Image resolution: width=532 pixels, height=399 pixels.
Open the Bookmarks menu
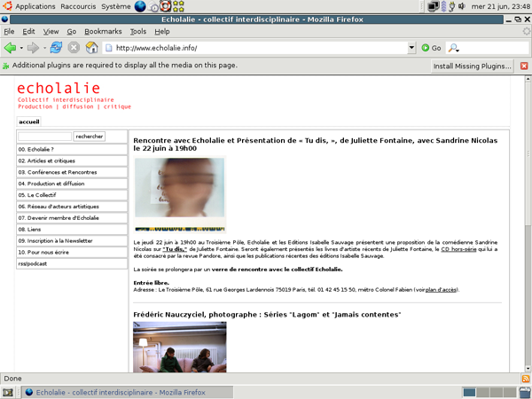[103, 31]
